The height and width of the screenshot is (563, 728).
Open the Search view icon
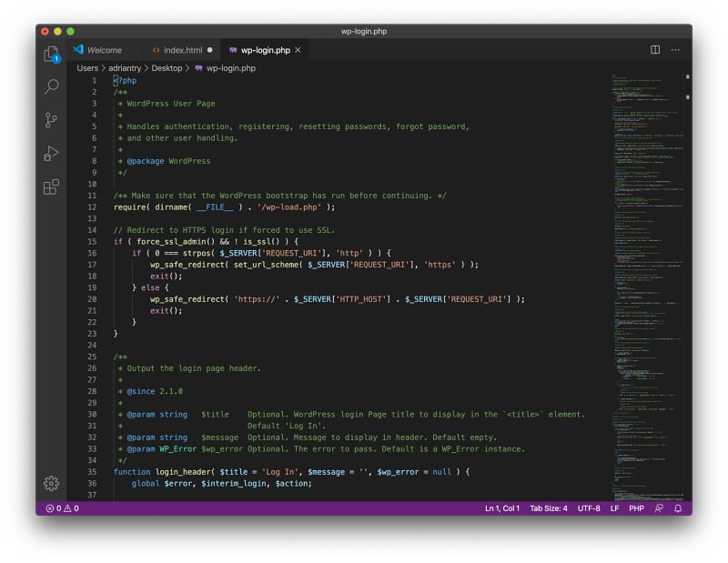[x=51, y=87]
